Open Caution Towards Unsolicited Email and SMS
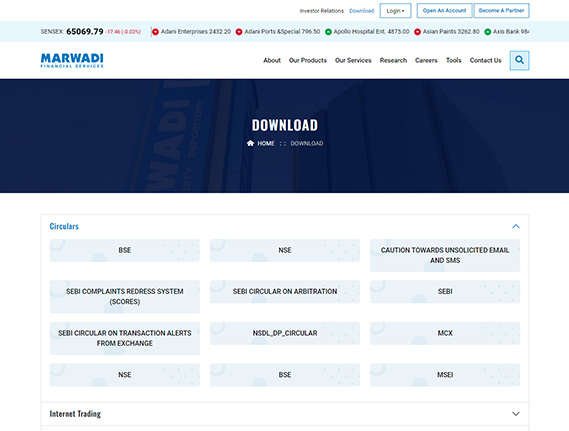 coord(445,255)
